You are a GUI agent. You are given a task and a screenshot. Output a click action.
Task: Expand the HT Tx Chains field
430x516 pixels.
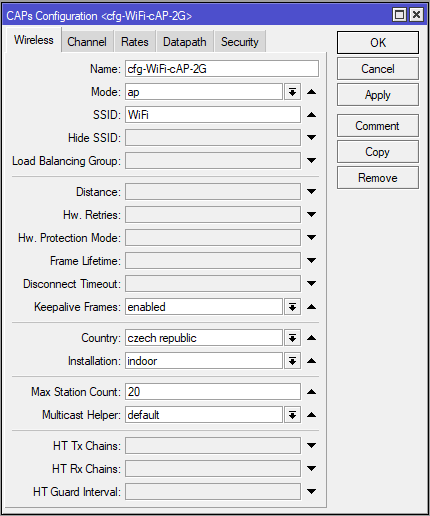coord(311,445)
